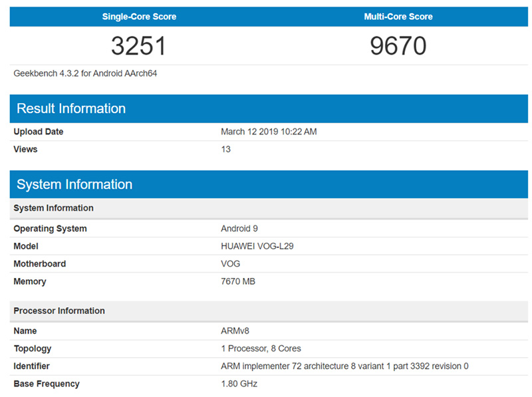Viewport: 532px width, 397px height.
Task: Click the Upload Date label
Action: 39,132
